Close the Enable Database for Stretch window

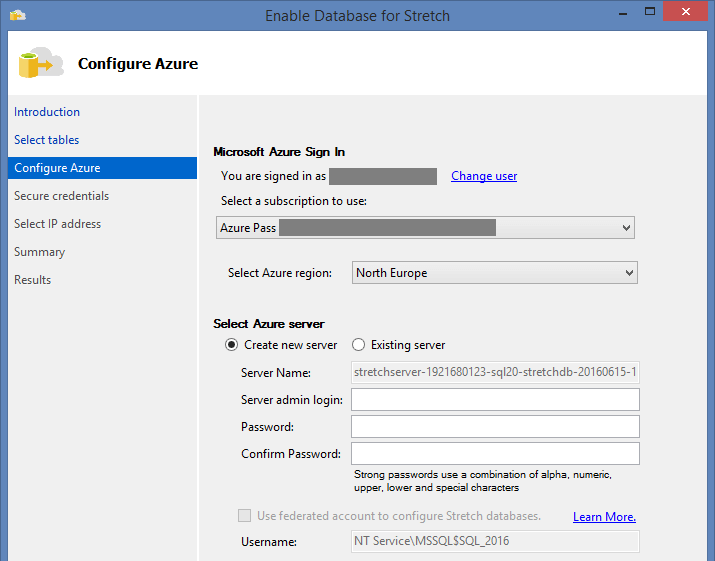pyautogui.click(x=685, y=12)
